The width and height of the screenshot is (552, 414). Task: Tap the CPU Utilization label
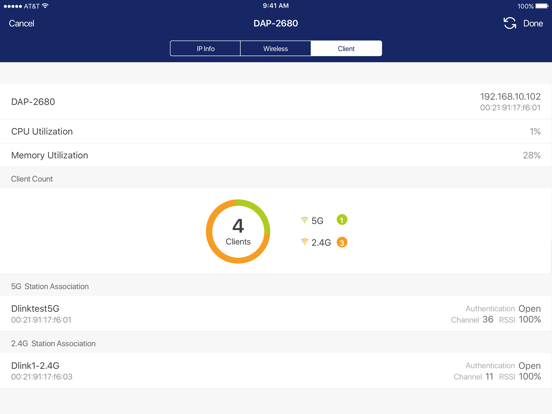pos(42,131)
